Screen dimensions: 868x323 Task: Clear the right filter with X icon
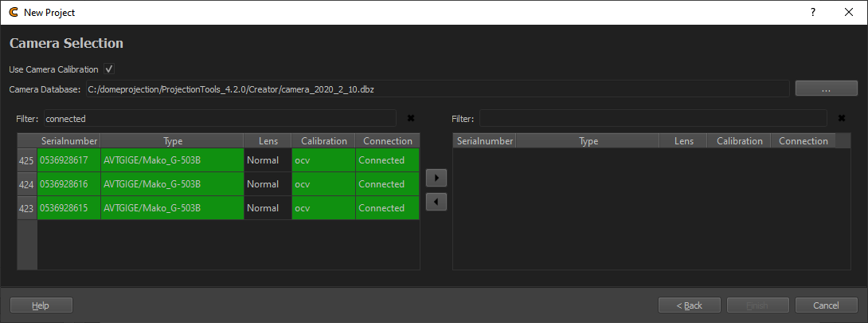[841, 119]
